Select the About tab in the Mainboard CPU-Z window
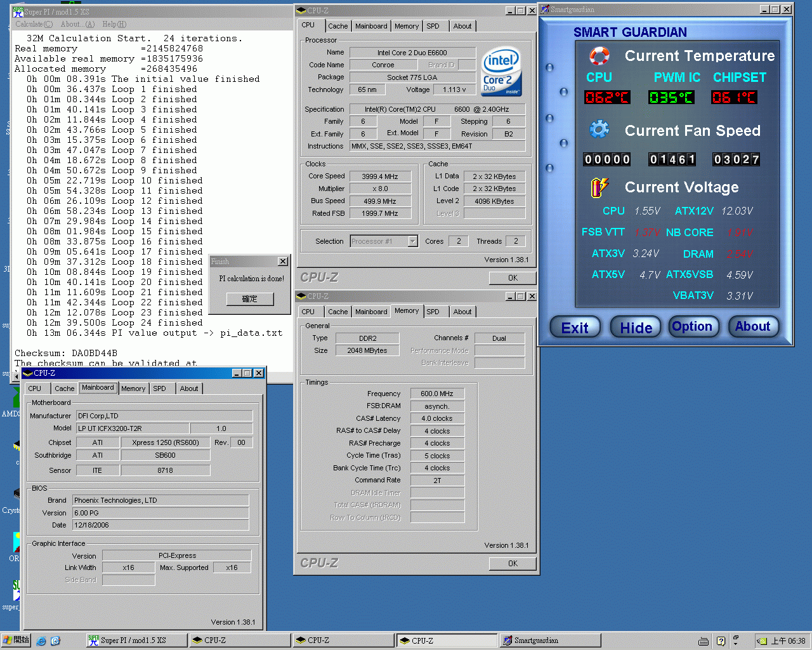The image size is (812, 650). click(x=189, y=388)
